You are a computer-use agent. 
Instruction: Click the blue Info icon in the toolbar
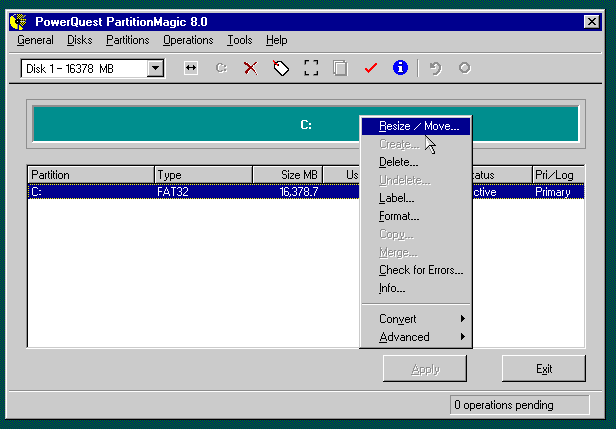(x=400, y=68)
